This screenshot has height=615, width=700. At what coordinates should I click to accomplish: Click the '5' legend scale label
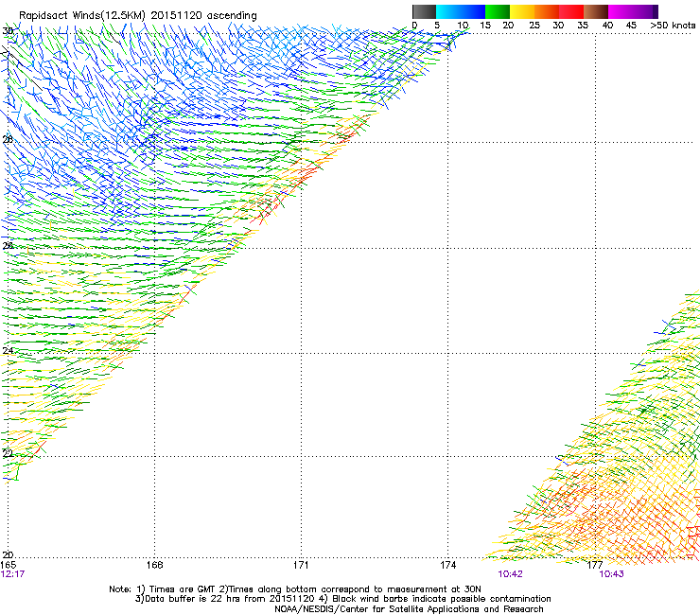point(437,26)
